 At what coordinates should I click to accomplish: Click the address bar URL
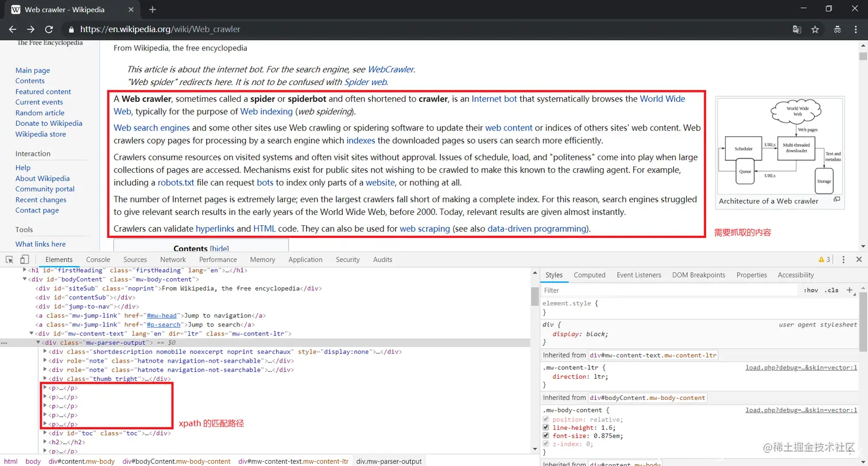point(160,29)
